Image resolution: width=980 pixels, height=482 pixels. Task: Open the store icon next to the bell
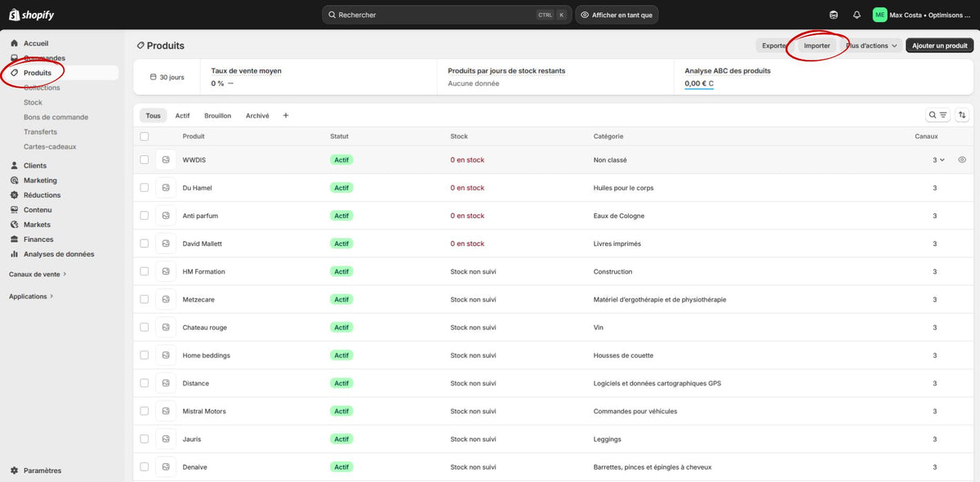[833, 15]
